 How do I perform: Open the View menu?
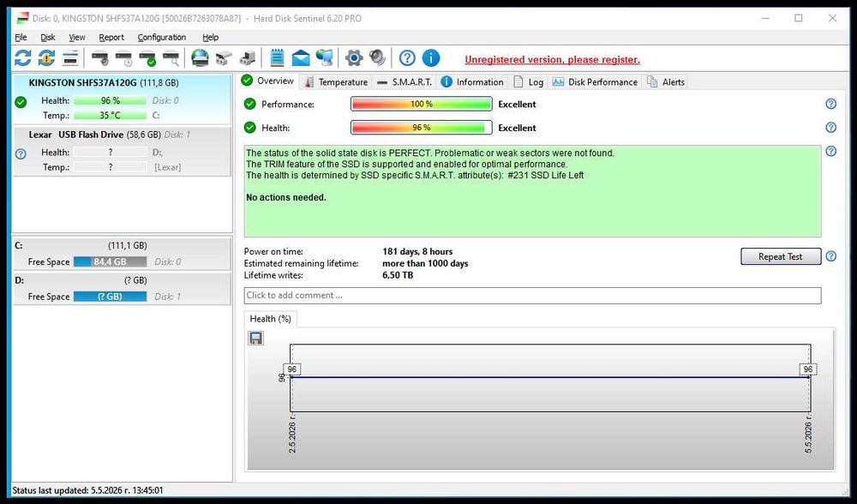[77, 37]
